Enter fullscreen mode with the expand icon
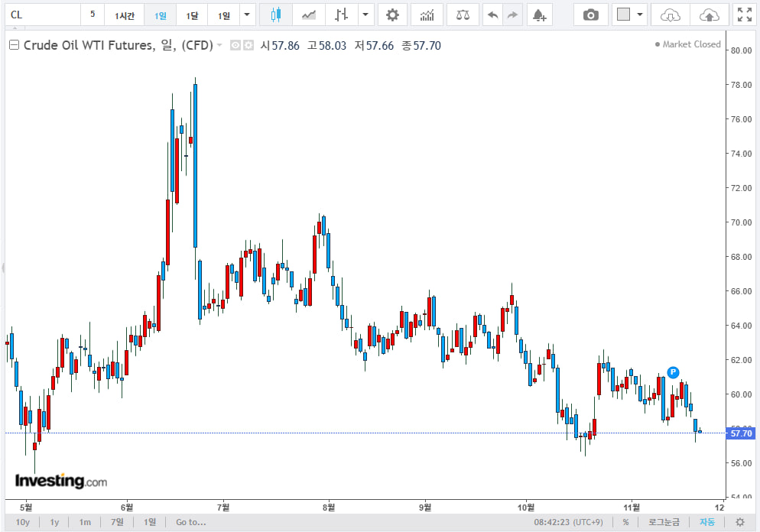760x532 pixels. (744, 15)
